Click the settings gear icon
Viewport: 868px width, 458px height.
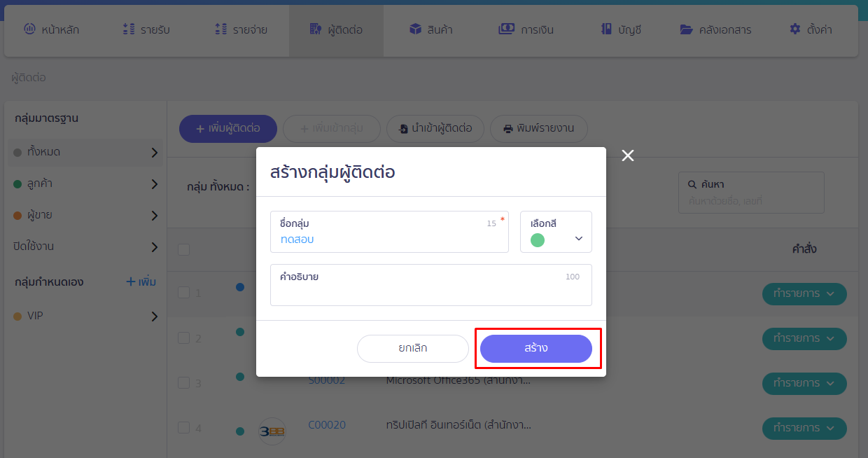pos(794,29)
